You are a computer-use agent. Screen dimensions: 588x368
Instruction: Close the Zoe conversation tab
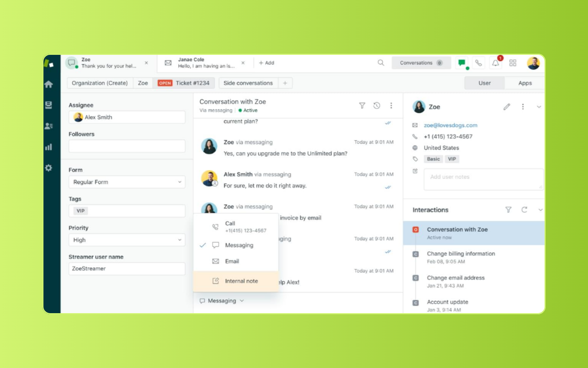click(x=146, y=63)
